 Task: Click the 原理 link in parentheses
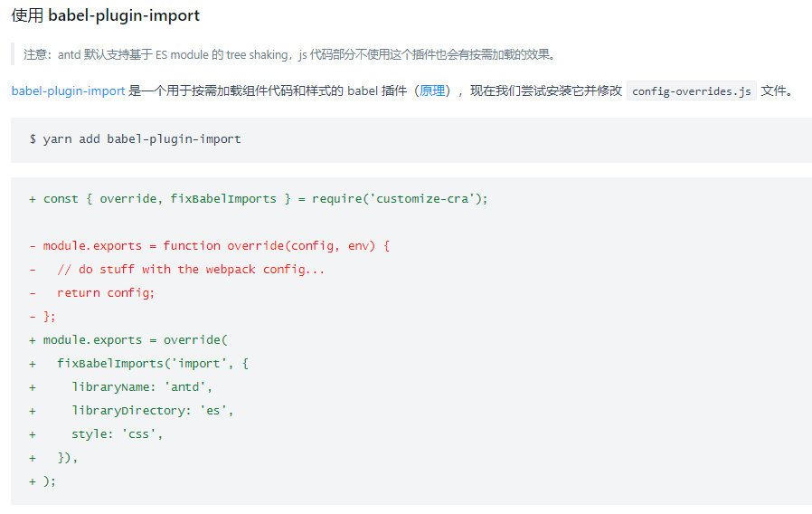tap(432, 90)
